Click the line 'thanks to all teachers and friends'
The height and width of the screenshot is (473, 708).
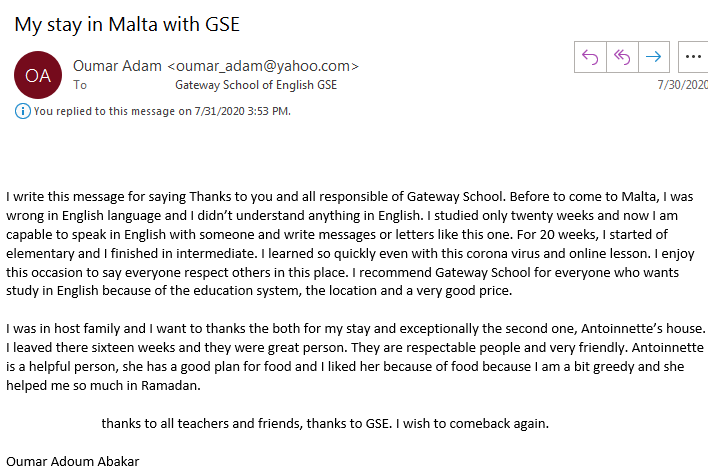coord(325,423)
